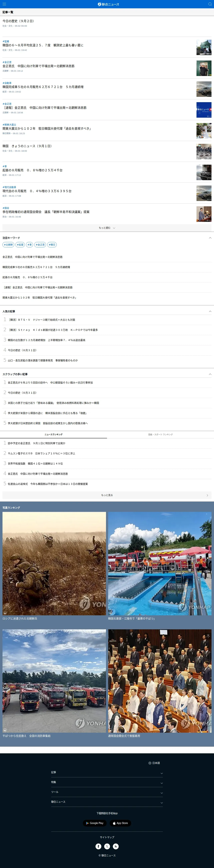The height and width of the screenshot is (868, 214).
Task: Expand the 記事 footer section
Action: (x=107, y=772)
